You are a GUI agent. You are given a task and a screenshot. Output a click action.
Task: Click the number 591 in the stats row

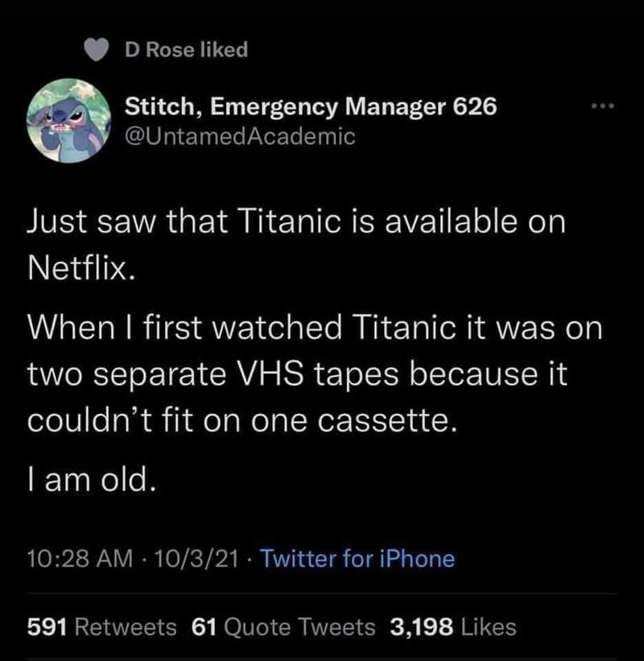coord(47,626)
